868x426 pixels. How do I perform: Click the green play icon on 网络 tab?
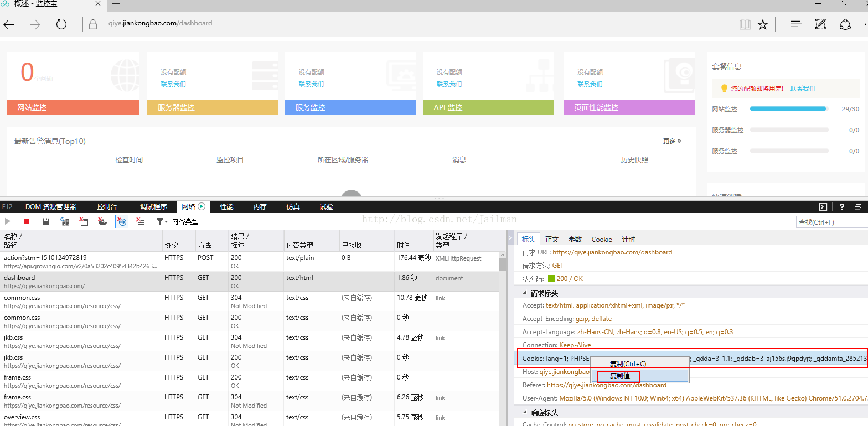tap(201, 206)
